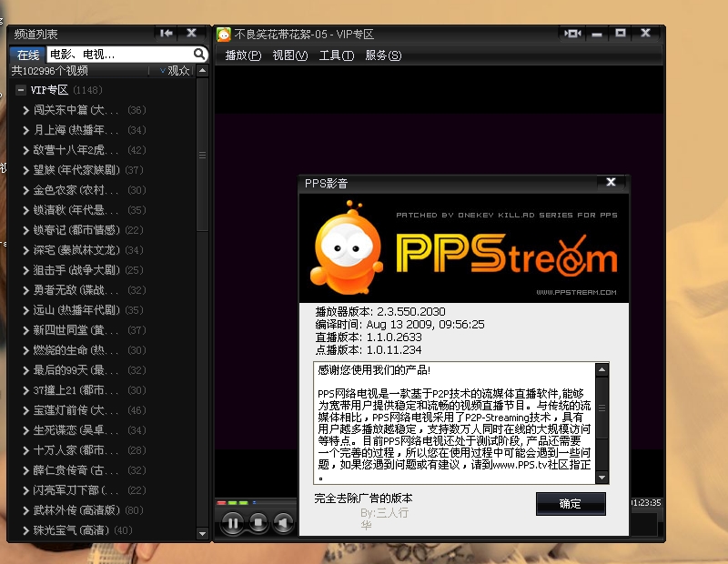Screen dimensions: 728x564
Task: Click channel list scrollbar up arrow
Action: pos(202,71)
